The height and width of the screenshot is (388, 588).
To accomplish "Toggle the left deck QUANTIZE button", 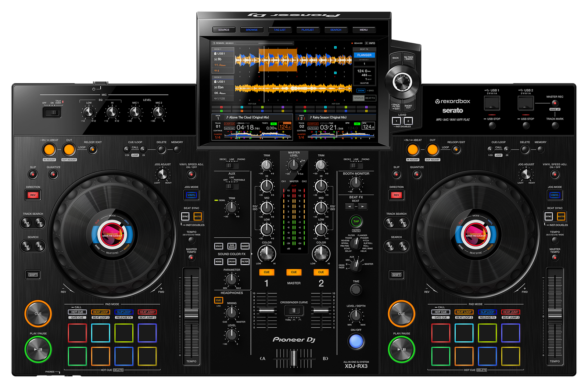I will 53,175.
